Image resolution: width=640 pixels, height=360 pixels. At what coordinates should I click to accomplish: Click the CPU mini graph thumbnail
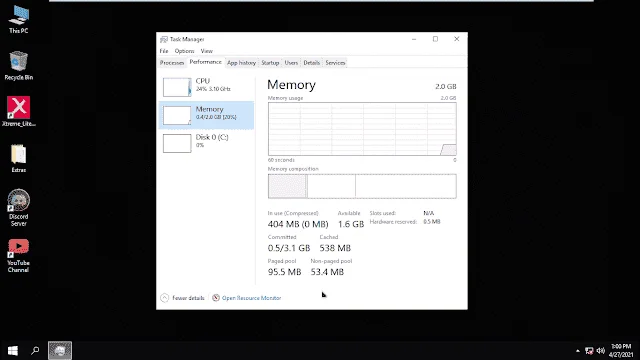(177, 87)
